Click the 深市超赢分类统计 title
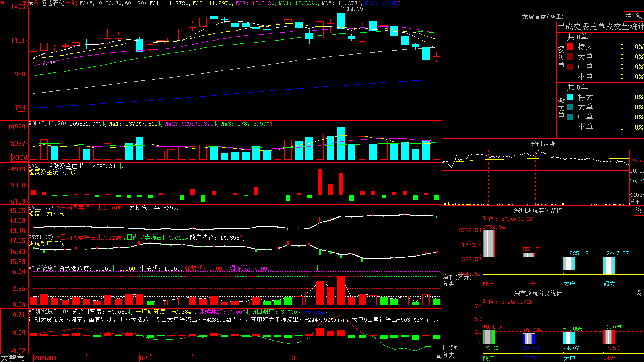 [538, 293]
